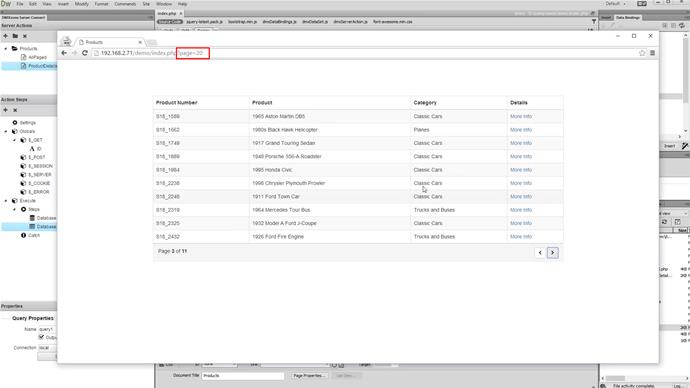
Task: Open the Help menu in Dreamweaver
Action: (x=183, y=4)
